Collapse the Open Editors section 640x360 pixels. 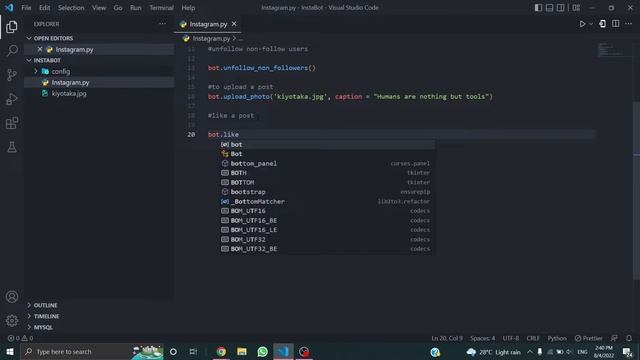coord(99,38)
